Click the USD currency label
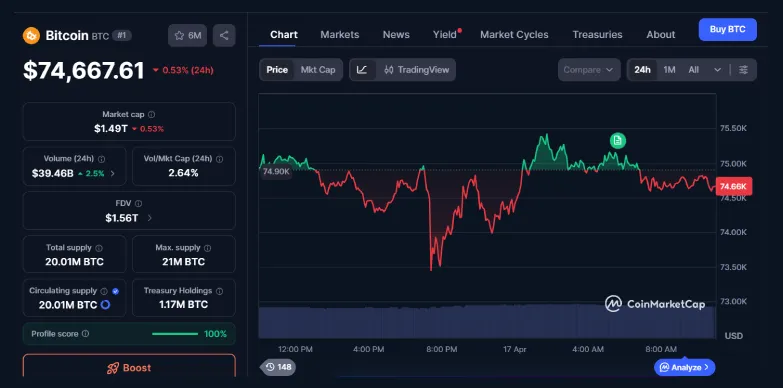This screenshot has width=783, height=388. point(734,336)
